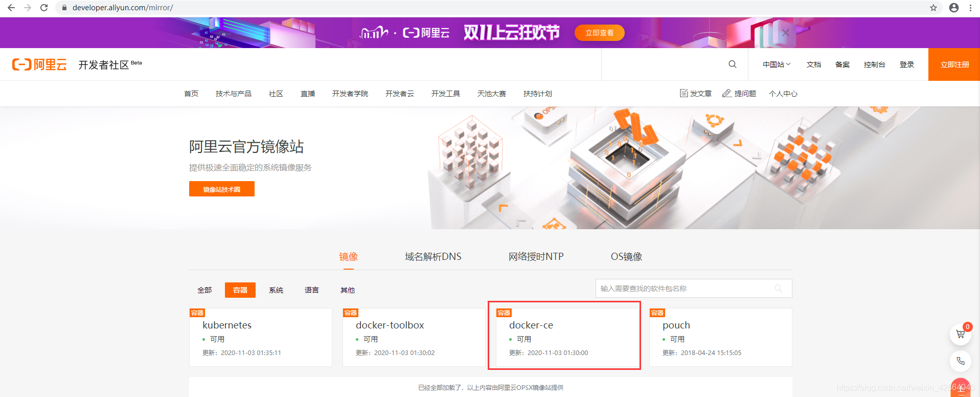Click the browser address bar URL
980x397 pixels.
point(123,8)
